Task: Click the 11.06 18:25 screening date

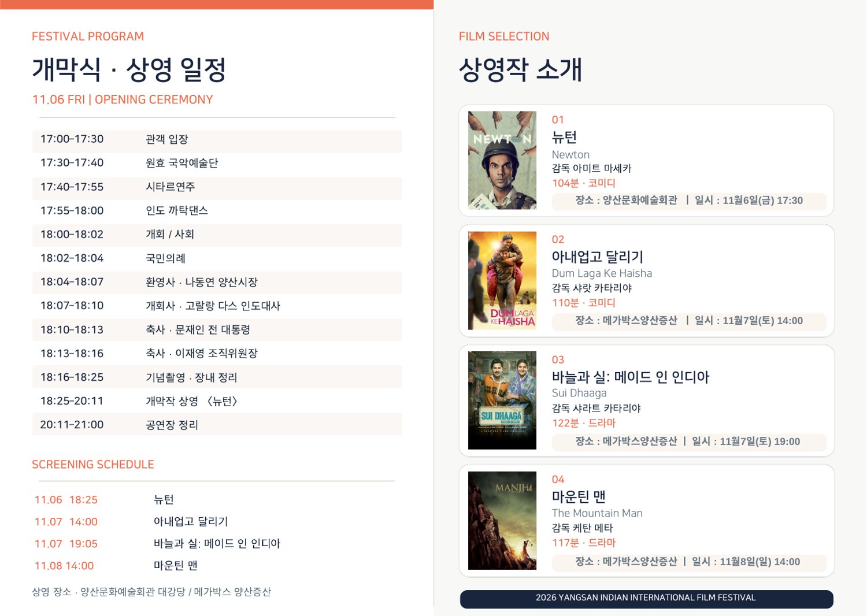Action: (x=66, y=500)
